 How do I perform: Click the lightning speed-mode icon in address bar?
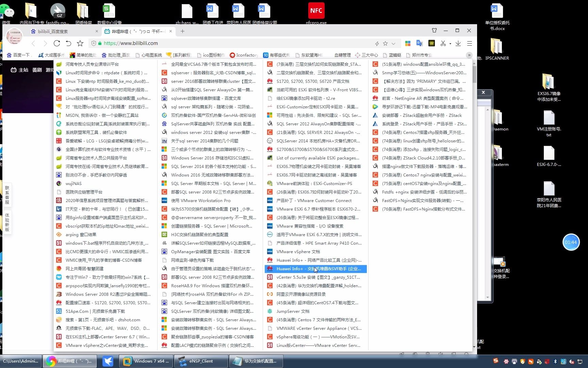[x=377, y=44]
